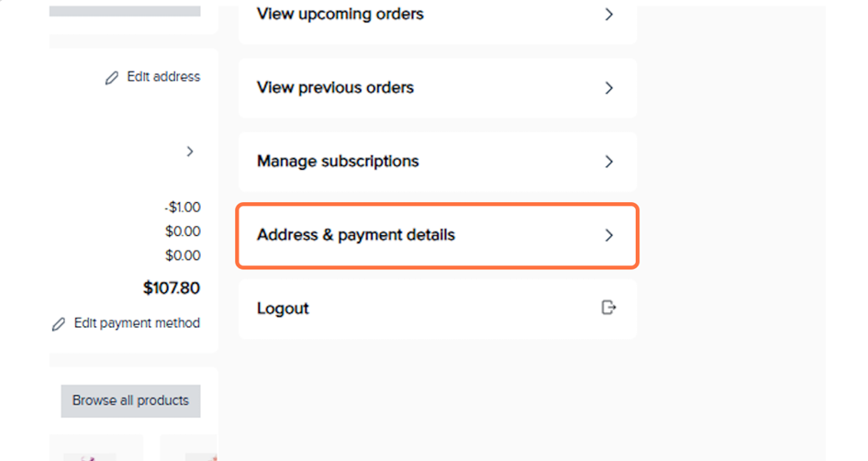Click the Address & payment details chevron
The width and height of the screenshot is (868, 461).
[608, 235]
